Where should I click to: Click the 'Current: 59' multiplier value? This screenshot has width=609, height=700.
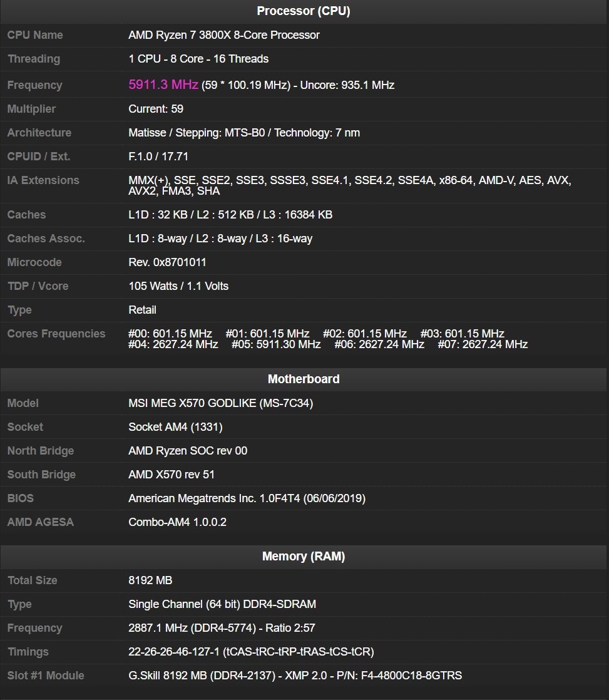click(156, 108)
